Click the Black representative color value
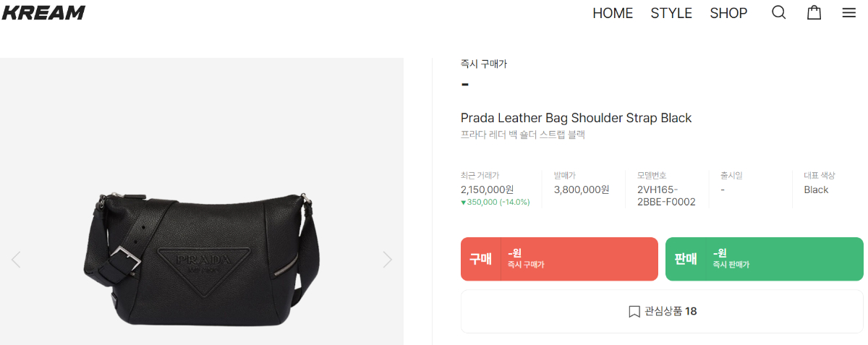Image resolution: width=868 pixels, height=345 pixels. [816, 189]
